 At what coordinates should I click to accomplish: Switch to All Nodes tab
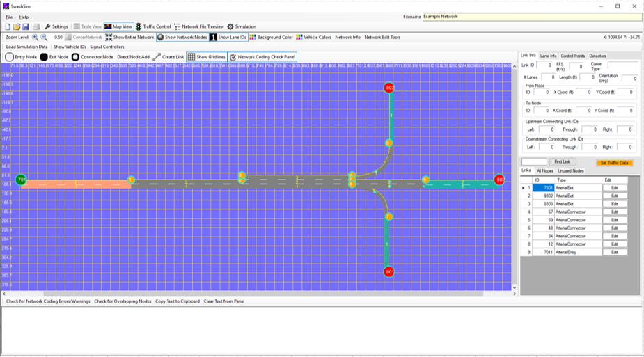(545, 170)
